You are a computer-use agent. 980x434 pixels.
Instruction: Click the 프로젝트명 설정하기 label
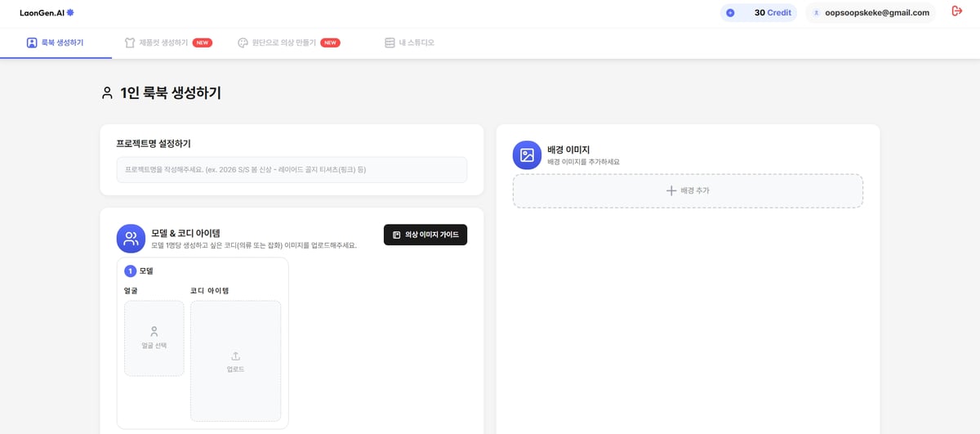[x=154, y=143]
